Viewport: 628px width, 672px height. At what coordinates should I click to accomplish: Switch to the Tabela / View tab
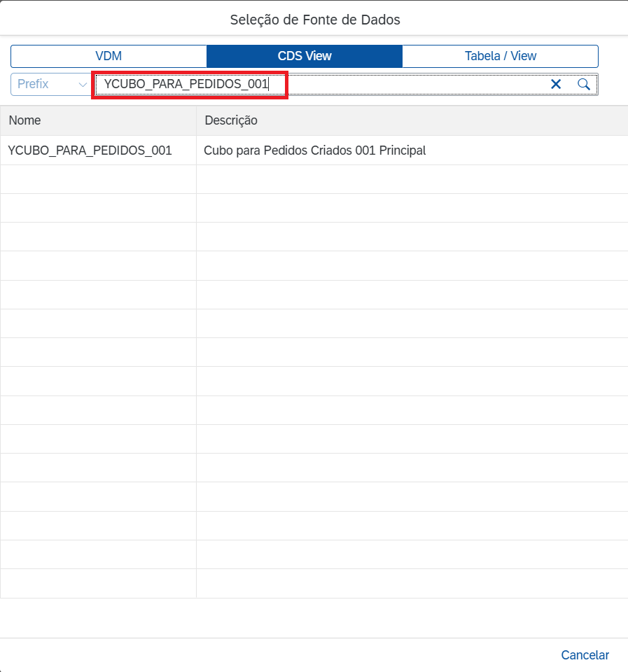click(501, 56)
